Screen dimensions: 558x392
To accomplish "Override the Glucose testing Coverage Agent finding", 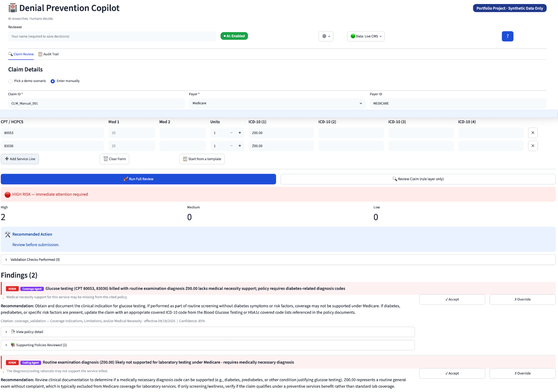I will pyautogui.click(x=523, y=299).
